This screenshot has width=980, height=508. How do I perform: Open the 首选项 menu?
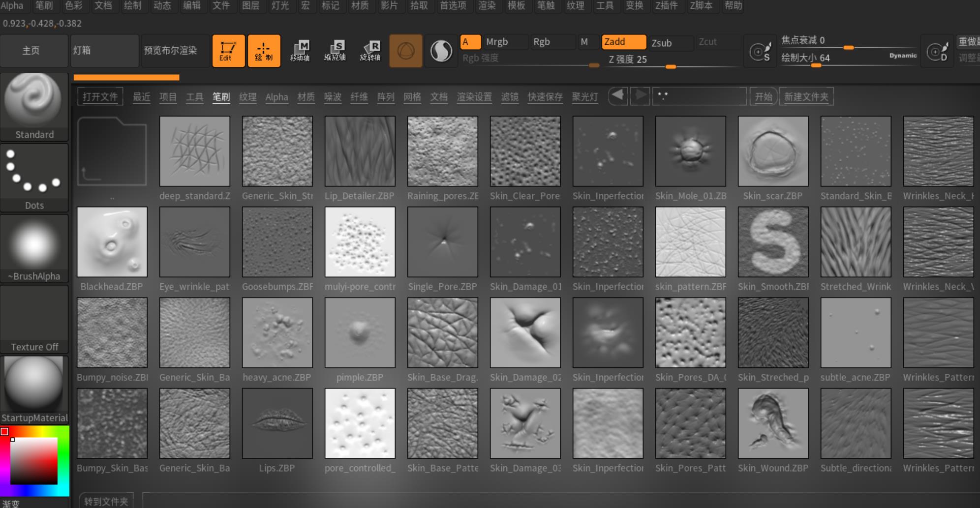coord(453,5)
